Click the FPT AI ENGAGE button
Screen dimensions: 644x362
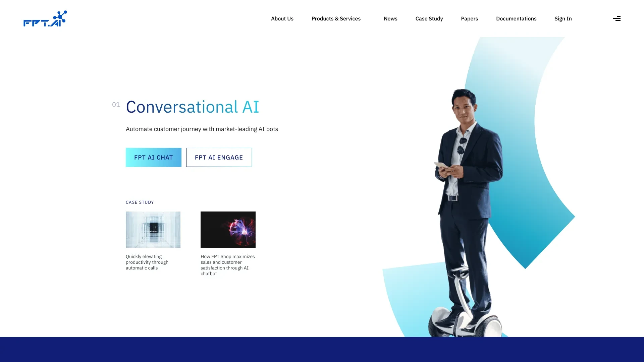218,157
